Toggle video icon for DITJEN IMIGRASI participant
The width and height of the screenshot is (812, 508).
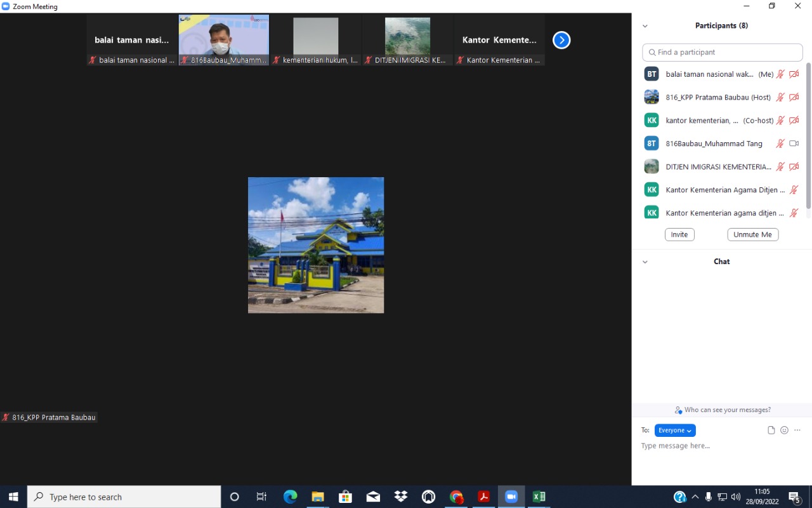pyautogui.click(x=794, y=166)
